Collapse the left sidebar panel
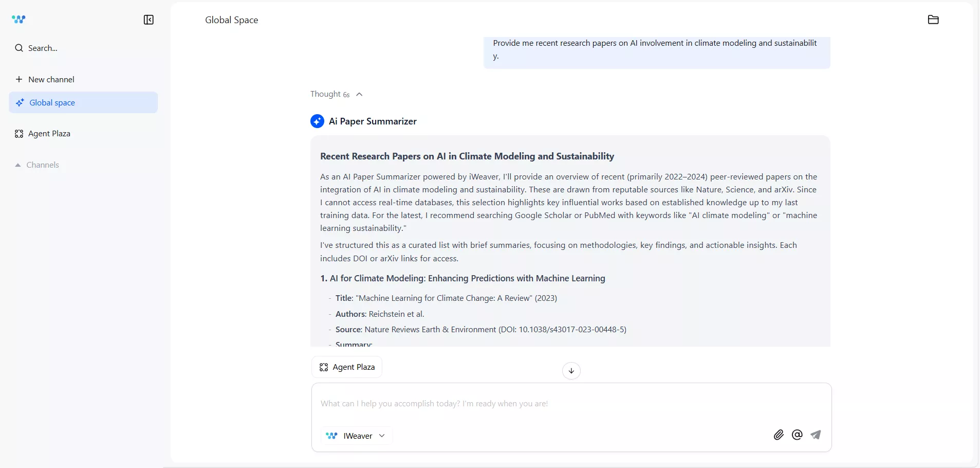This screenshot has width=980, height=468. click(149, 20)
